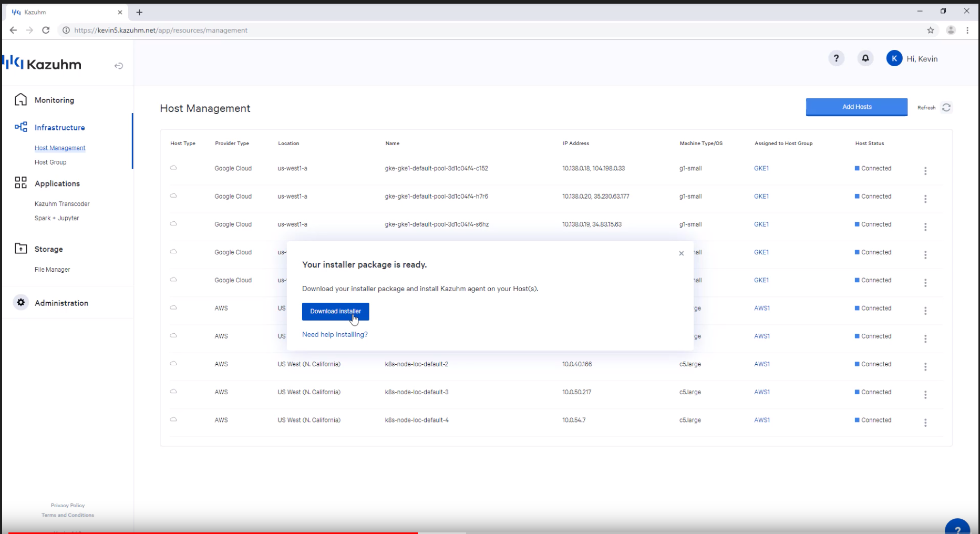The image size is (980, 534).
Task: Open row menu for k8s-node-loc-default-2
Action: pyautogui.click(x=925, y=366)
